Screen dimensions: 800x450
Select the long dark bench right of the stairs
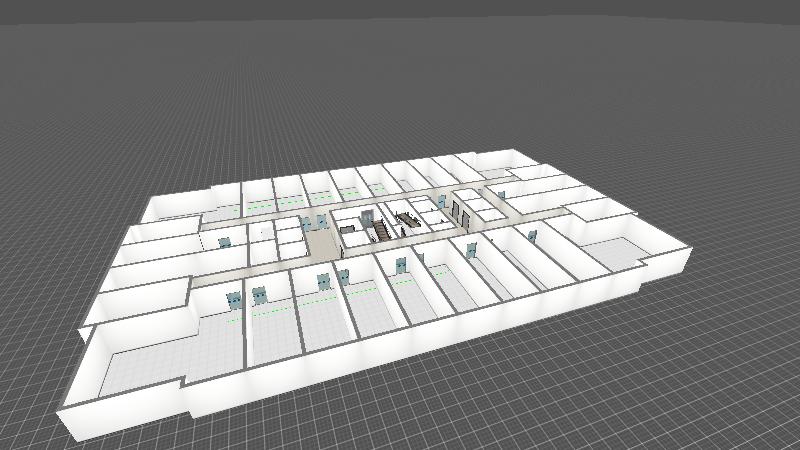click(407, 219)
